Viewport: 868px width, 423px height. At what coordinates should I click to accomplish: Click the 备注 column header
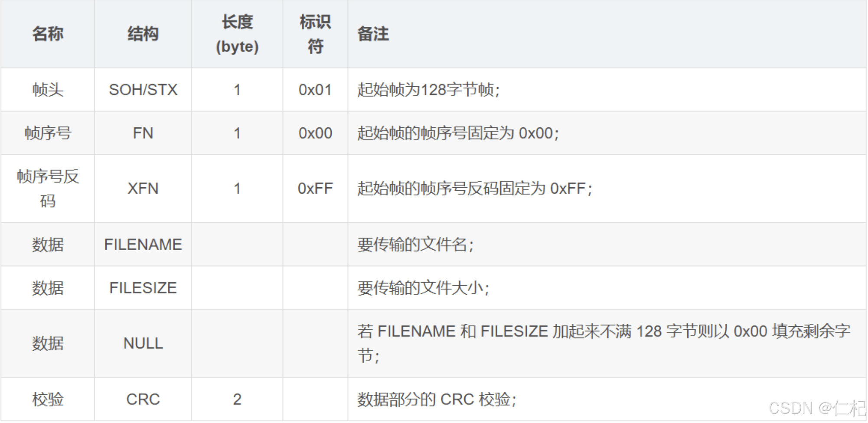click(x=373, y=34)
